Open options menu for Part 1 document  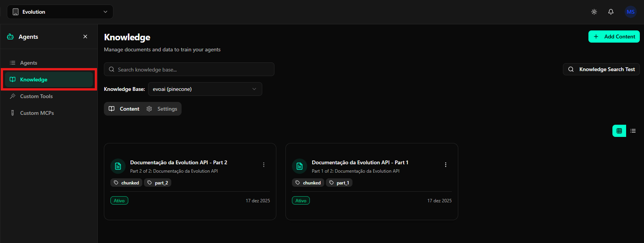click(x=446, y=165)
